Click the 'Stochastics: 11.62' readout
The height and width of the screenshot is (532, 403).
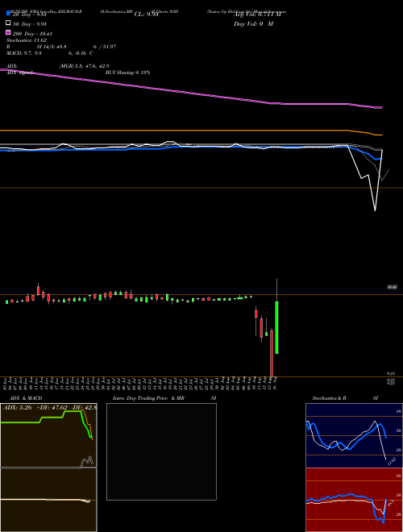tap(27, 40)
